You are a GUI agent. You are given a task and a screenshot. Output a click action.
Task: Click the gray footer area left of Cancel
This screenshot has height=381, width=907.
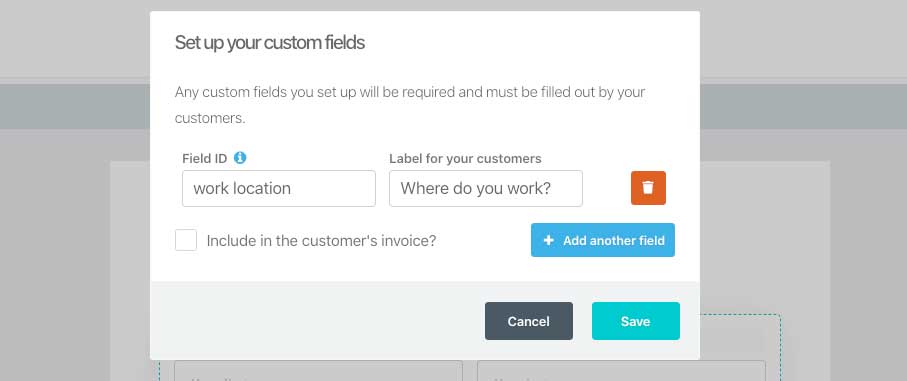coord(317,321)
